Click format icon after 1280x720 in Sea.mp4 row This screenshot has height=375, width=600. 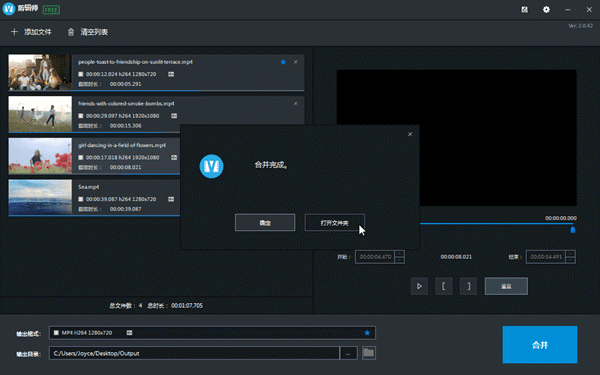[x=171, y=199]
